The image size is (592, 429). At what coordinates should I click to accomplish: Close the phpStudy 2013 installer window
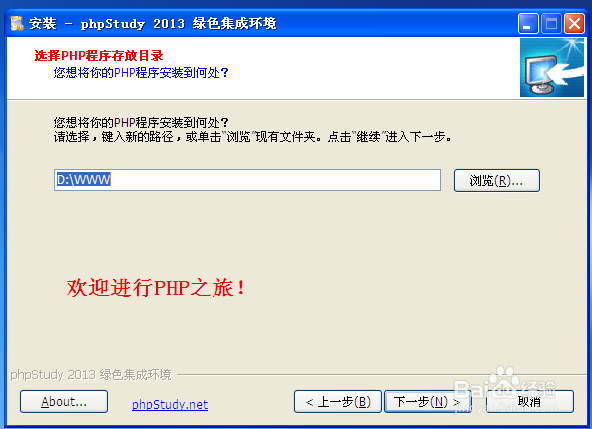(574, 24)
